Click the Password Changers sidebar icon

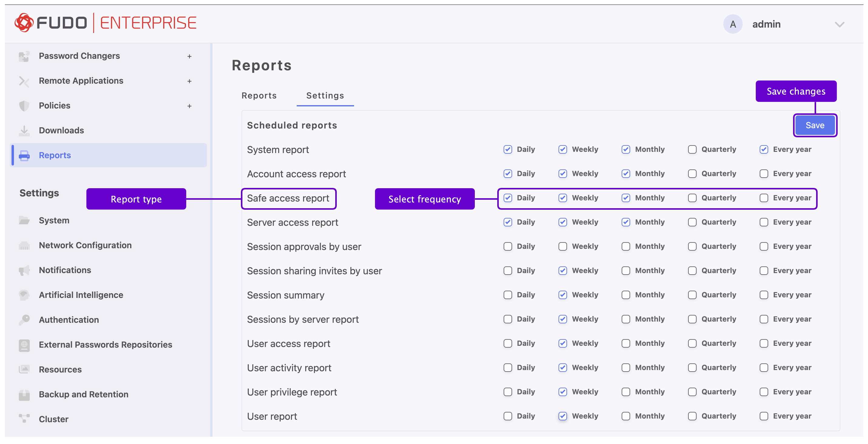(24, 56)
